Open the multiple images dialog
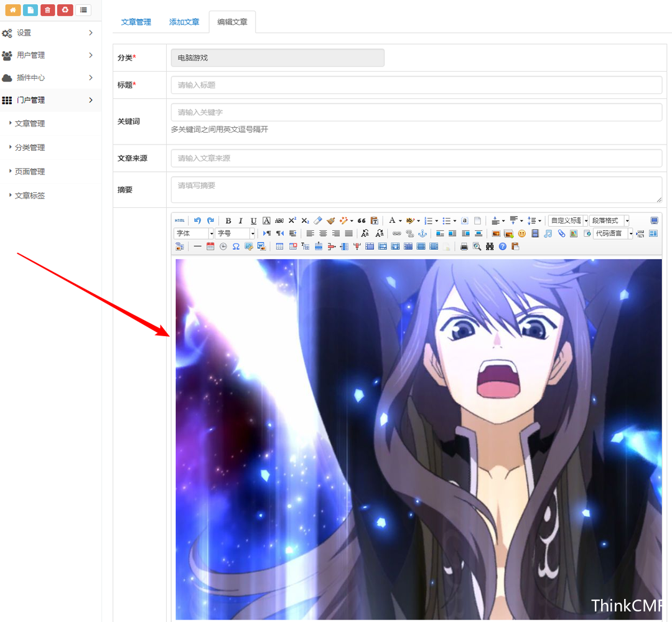 point(509,233)
